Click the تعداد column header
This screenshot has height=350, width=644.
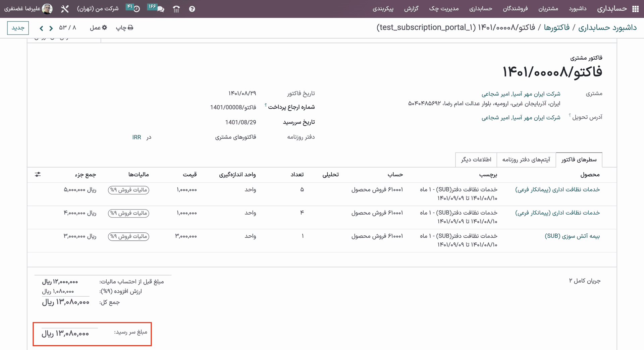point(297,175)
